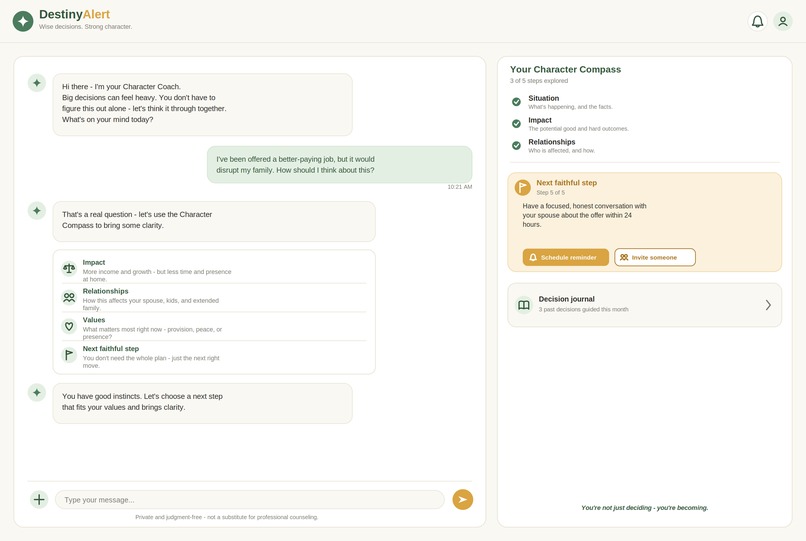Image resolution: width=806 pixels, height=541 pixels.
Task: Click the 'Hi there' coach greeting bubble
Action: coord(203,104)
